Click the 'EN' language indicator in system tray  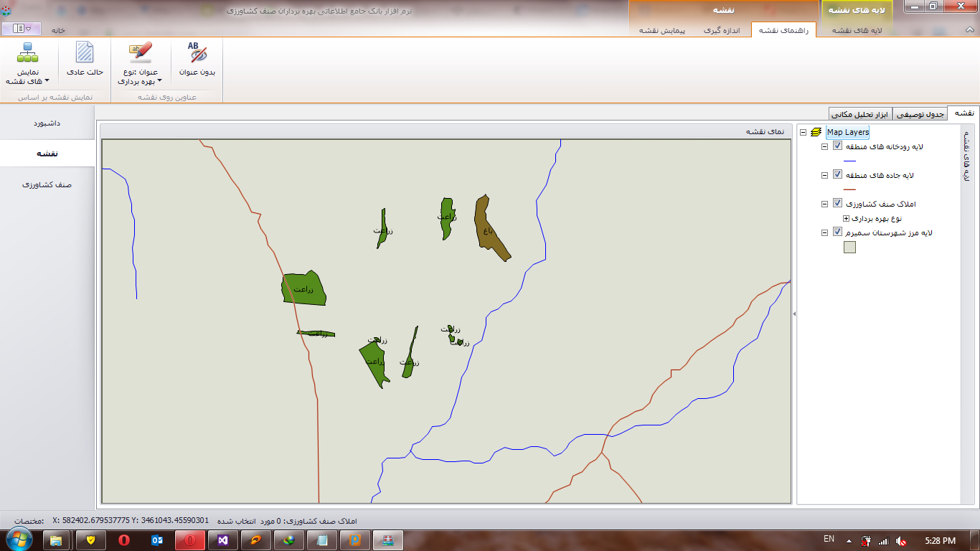coord(829,540)
